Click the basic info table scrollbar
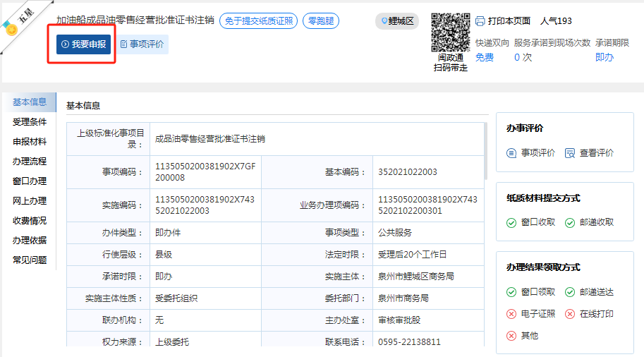The width and height of the screenshot is (644, 357). [485, 152]
